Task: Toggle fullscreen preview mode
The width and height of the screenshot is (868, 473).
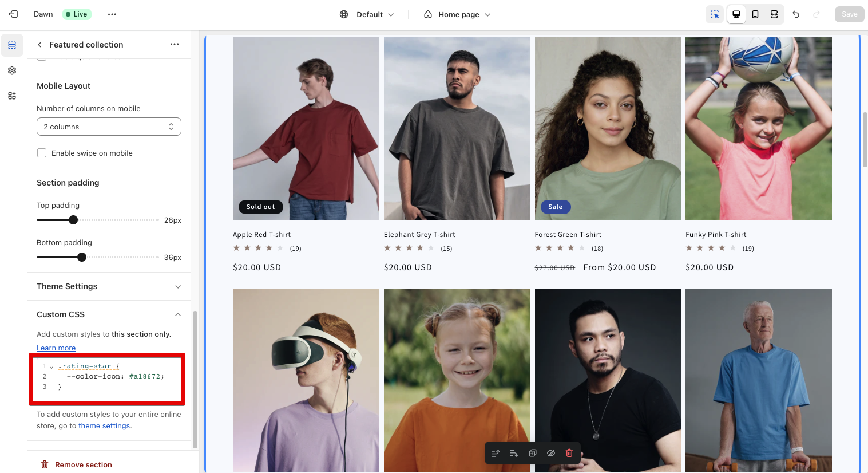Action: [x=774, y=14]
